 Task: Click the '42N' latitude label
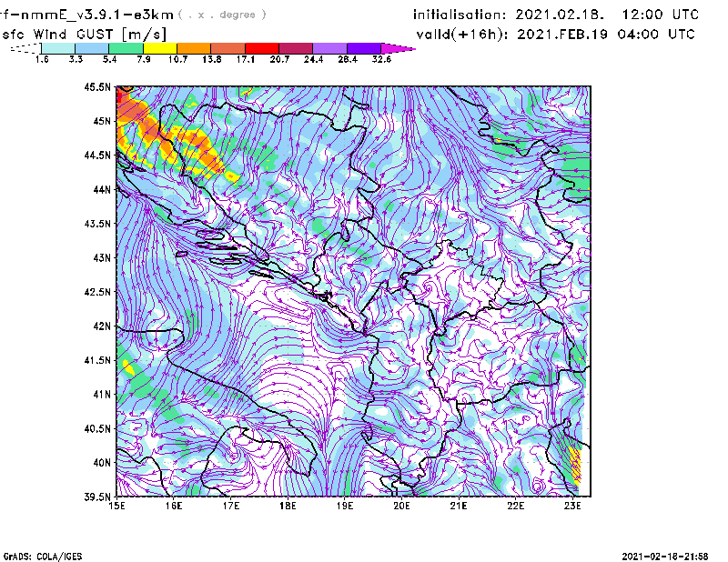(102, 326)
